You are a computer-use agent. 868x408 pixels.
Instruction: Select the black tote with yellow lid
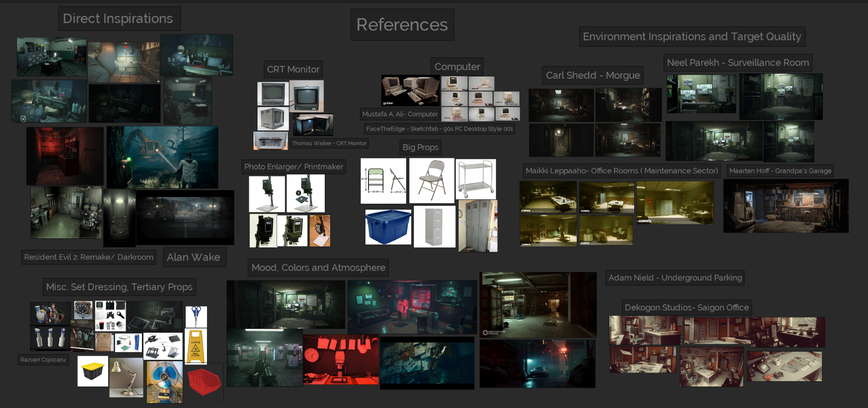(x=93, y=371)
